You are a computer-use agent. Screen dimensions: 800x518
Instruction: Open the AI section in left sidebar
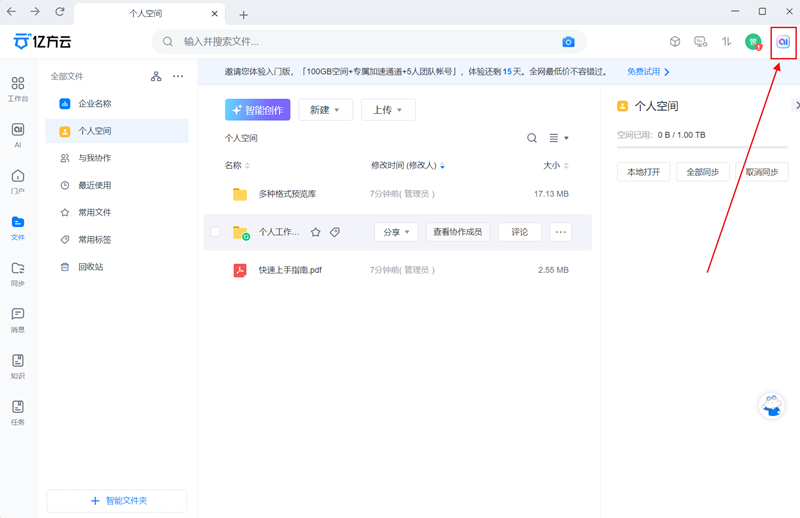click(x=18, y=135)
